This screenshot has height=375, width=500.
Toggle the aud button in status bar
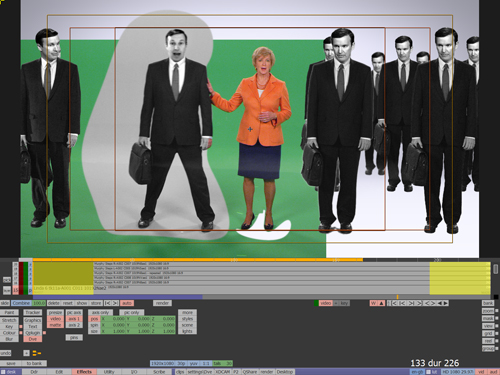(494, 372)
